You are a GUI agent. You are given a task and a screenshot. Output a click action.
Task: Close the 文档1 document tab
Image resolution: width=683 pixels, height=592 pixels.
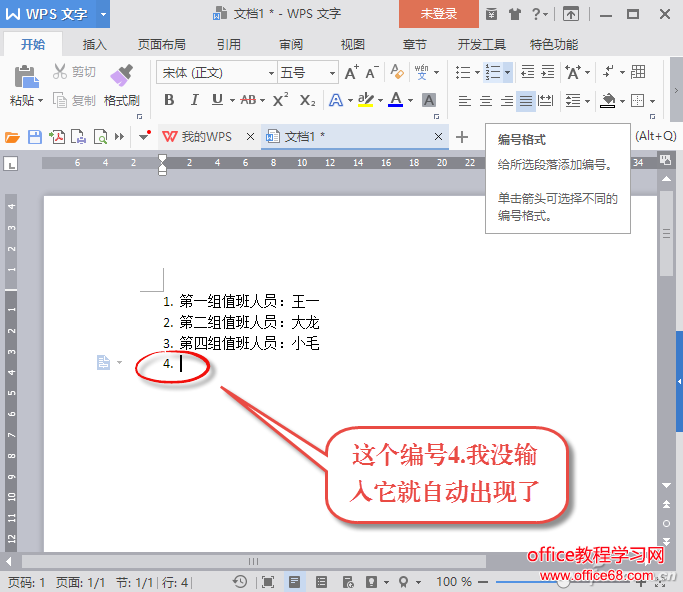[x=438, y=137]
